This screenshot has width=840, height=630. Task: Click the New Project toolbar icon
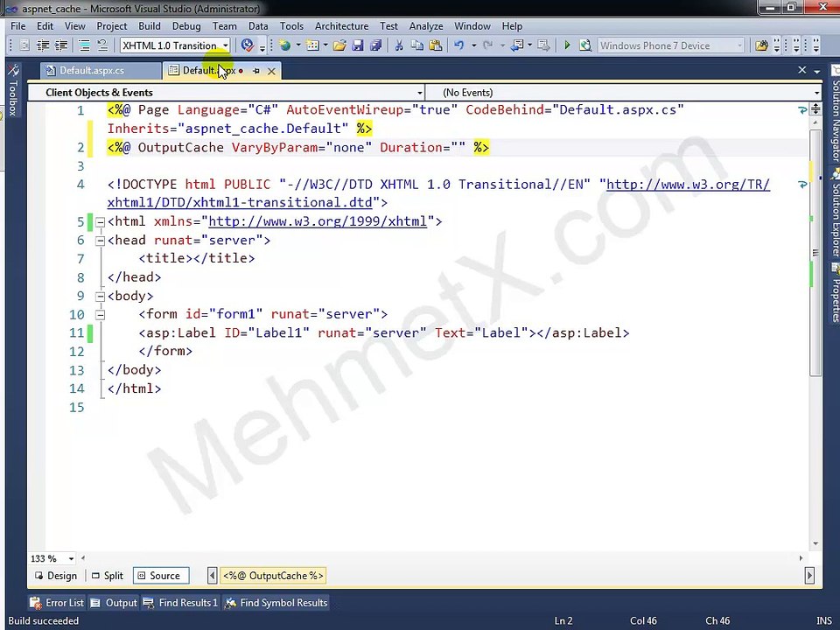pos(285,45)
